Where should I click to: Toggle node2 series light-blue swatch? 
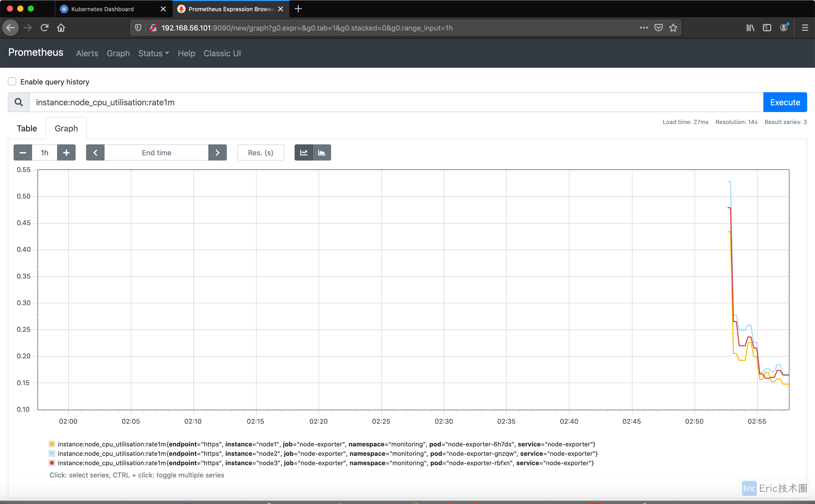click(52, 453)
